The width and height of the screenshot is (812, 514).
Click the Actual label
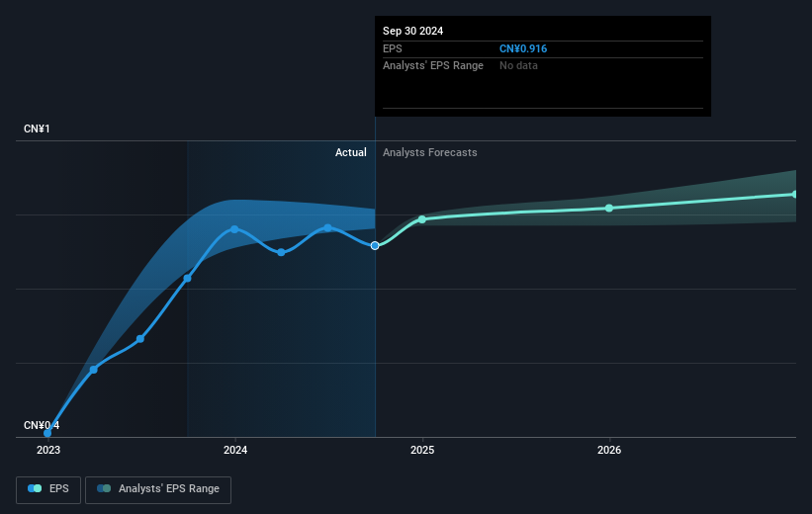click(350, 152)
